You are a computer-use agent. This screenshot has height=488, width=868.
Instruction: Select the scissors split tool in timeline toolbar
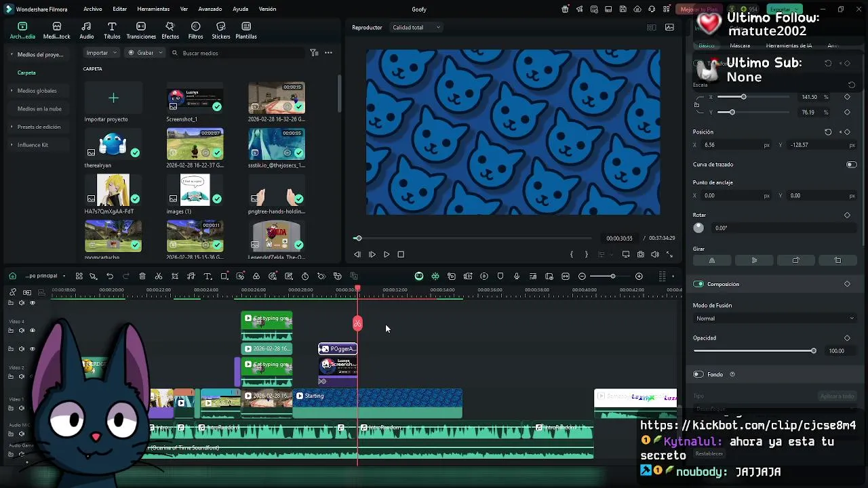(159, 277)
